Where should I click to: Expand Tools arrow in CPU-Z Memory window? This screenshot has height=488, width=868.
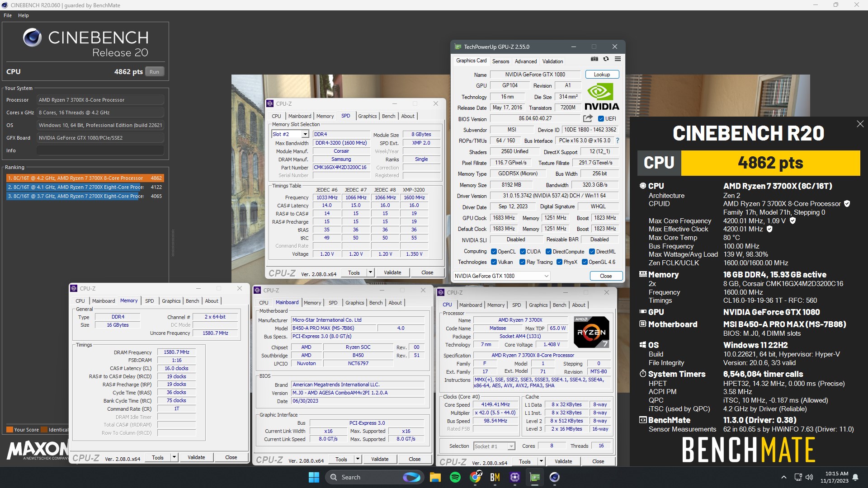[x=174, y=457]
